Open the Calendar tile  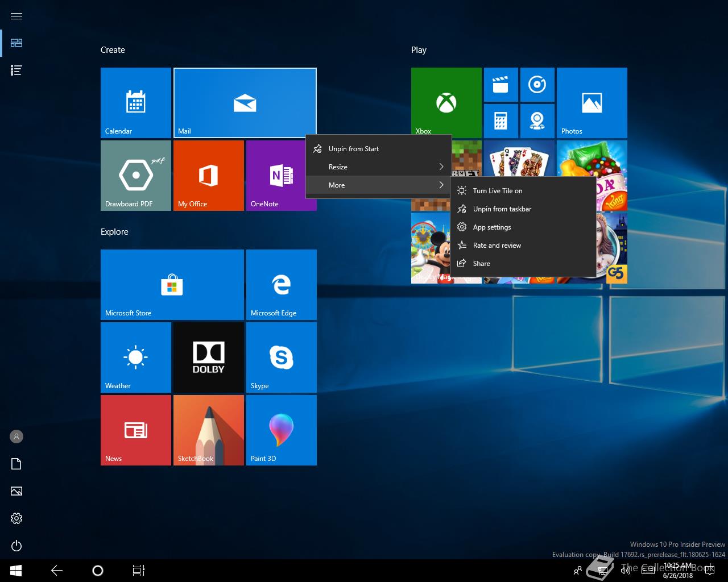(x=136, y=103)
